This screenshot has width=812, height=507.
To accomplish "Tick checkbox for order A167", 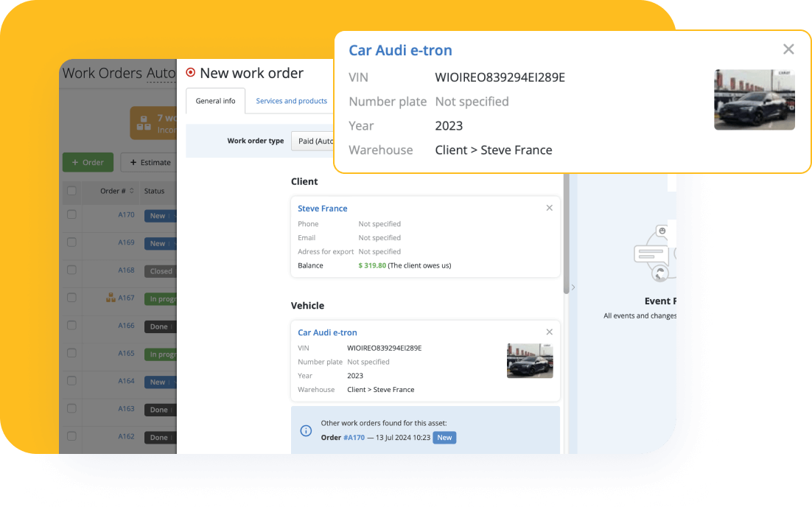I will tap(71, 298).
